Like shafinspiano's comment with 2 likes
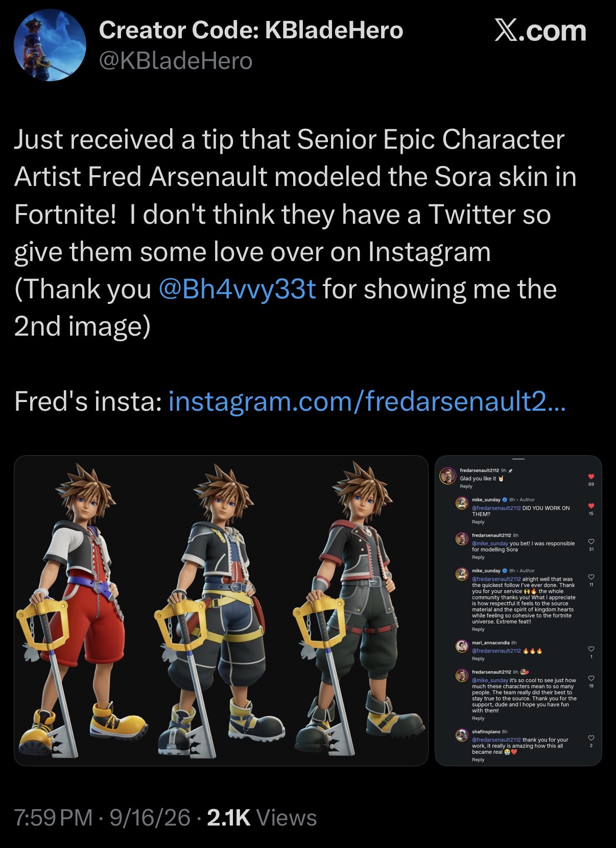This screenshot has width=616, height=848. (x=591, y=738)
